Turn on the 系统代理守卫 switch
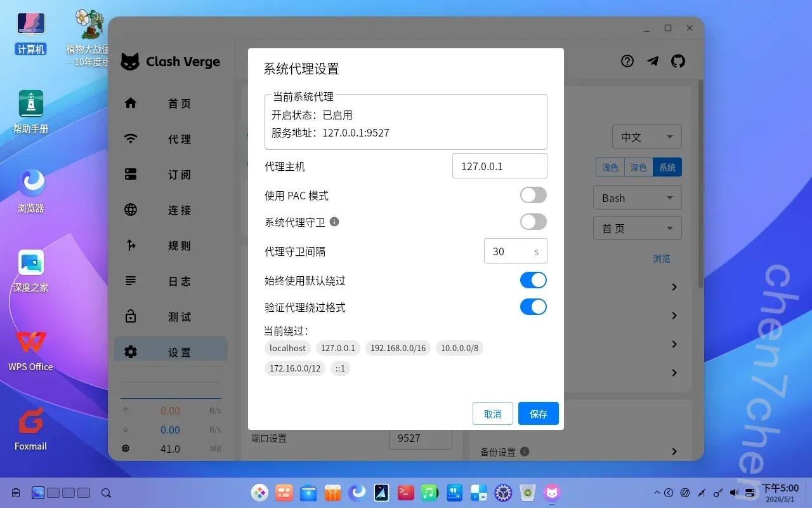812x508 pixels. [534, 222]
